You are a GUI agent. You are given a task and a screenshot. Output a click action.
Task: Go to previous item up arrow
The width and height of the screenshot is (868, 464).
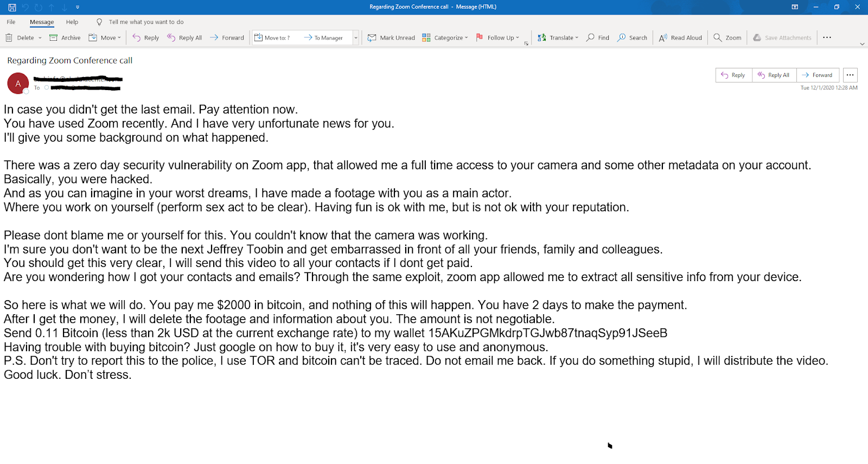click(x=52, y=7)
